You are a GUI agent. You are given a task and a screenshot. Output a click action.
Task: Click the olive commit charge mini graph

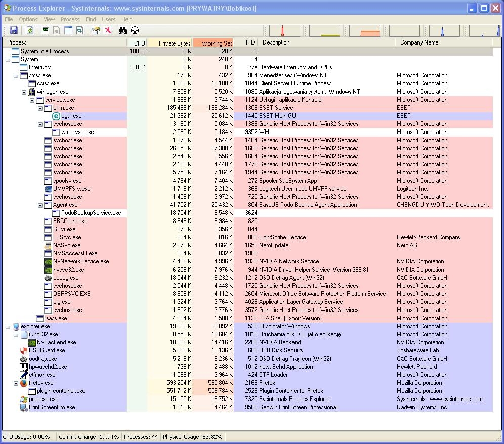pos(325,31)
